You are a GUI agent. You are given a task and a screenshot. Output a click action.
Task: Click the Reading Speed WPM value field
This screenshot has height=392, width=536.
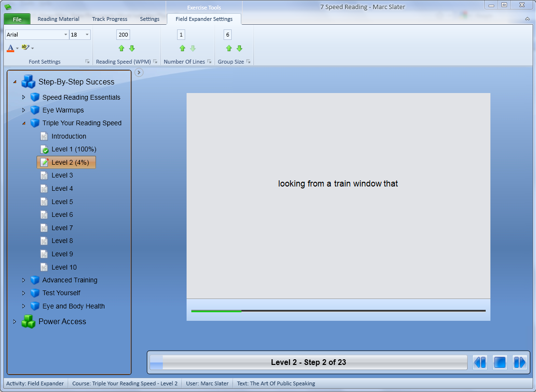[x=123, y=35]
